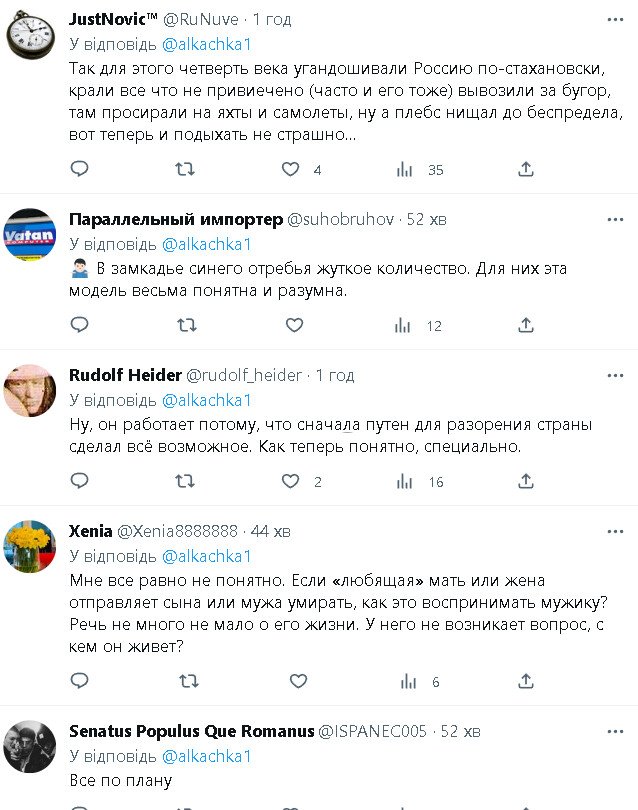Open more options for Rudolf Heider's tweet
Image resolution: width=638 pixels, height=810 pixels.
point(614,375)
